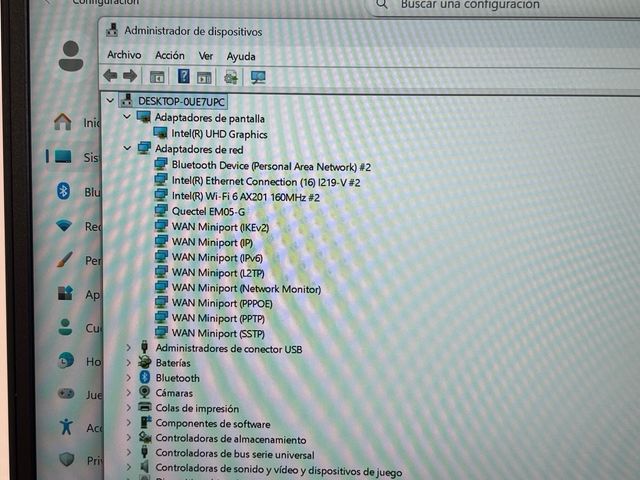Open the Ver menu
This screenshot has width=640, height=480.
click(206, 56)
